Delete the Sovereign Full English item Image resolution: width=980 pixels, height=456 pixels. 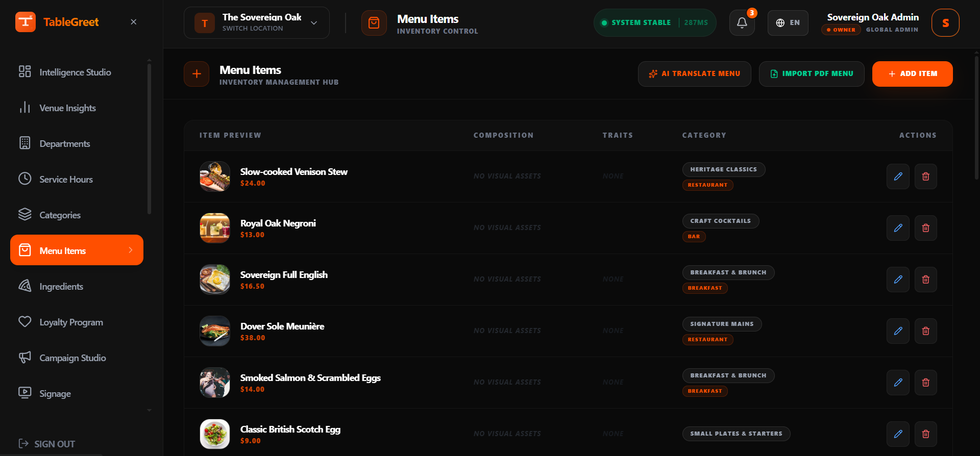click(925, 280)
